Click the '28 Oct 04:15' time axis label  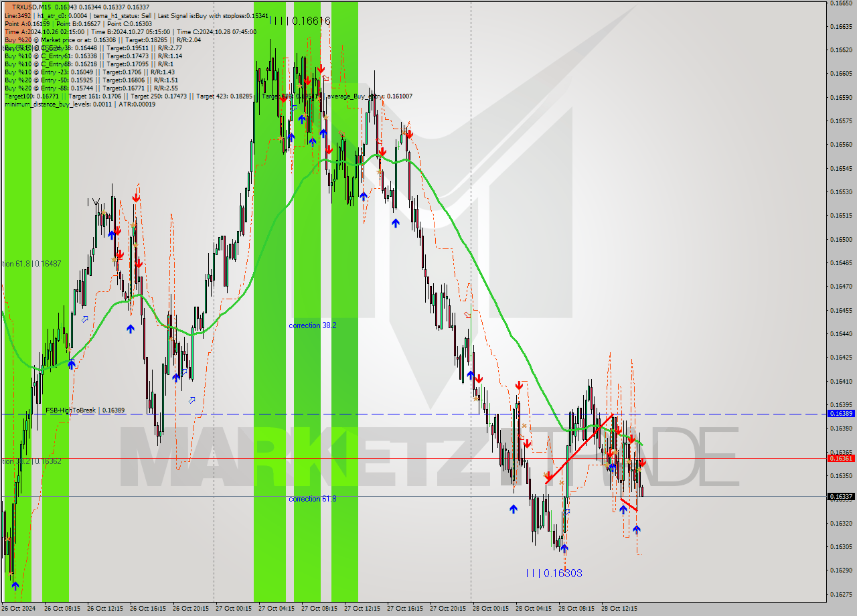(534, 609)
